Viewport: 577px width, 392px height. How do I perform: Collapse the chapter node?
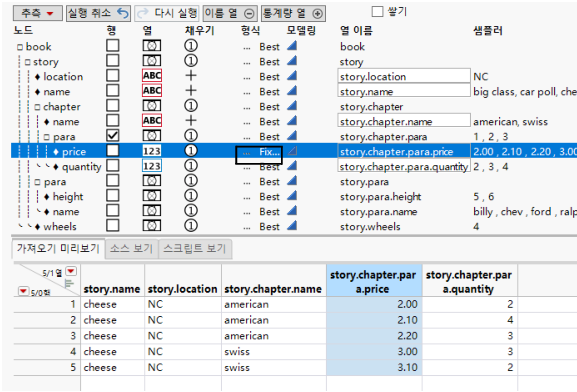[x=37, y=107]
